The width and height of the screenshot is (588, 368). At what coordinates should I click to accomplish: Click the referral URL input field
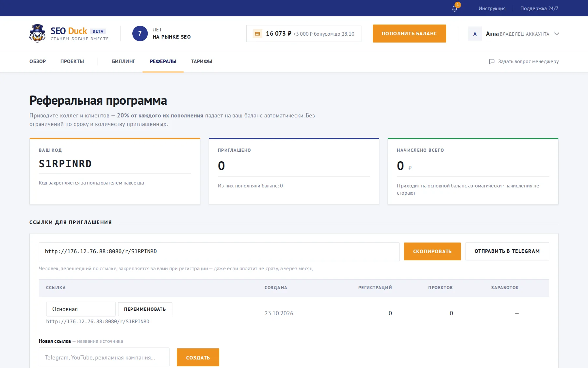point(219,252)
